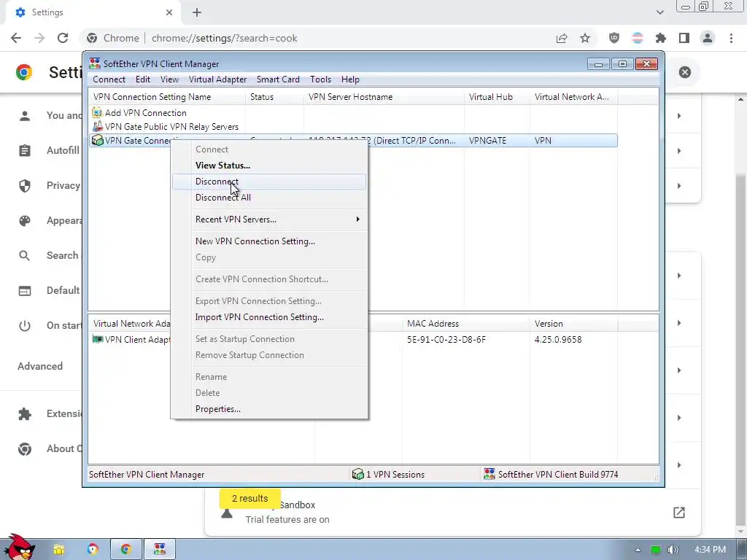Click the share page icon in address bar
The width and height of the screenshot is (747, 560).
coord(562,38)
